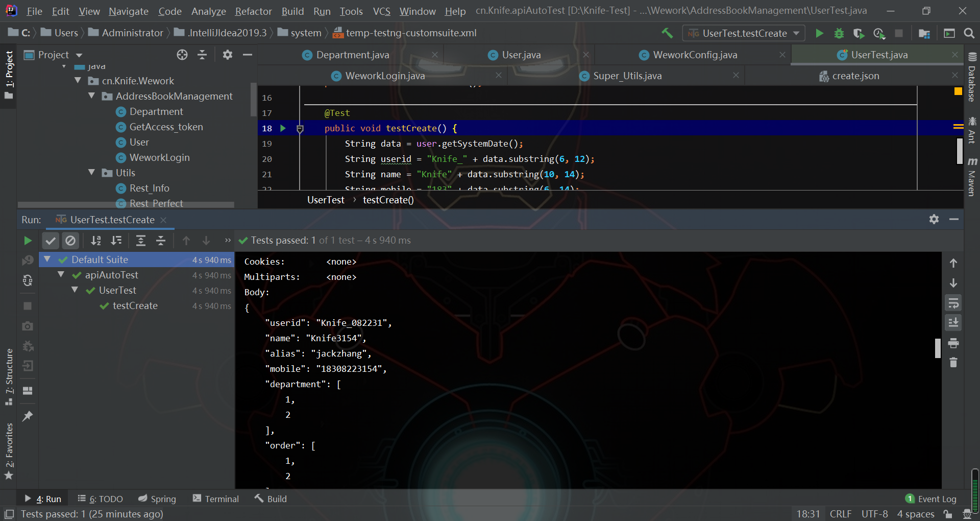Open Run panel settings gear
The height and width of the screenshot is (521, 980).
[x=934, y=219]
